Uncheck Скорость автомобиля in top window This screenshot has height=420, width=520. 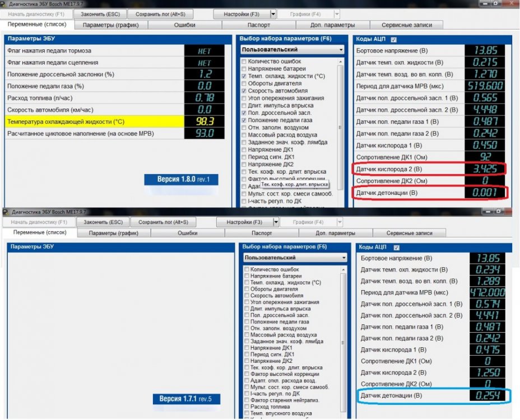click(244, 91)
